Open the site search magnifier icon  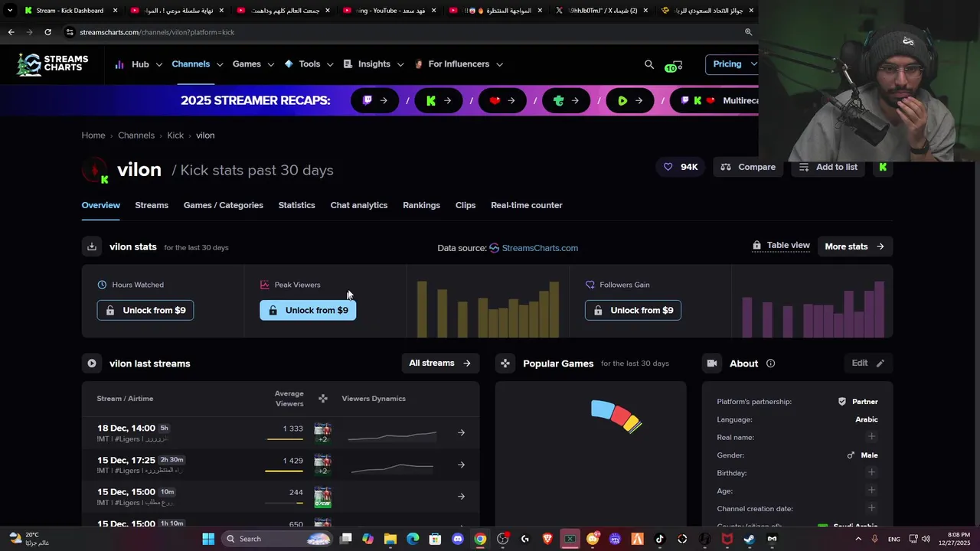pyautogui.click(x=649, y=65)
